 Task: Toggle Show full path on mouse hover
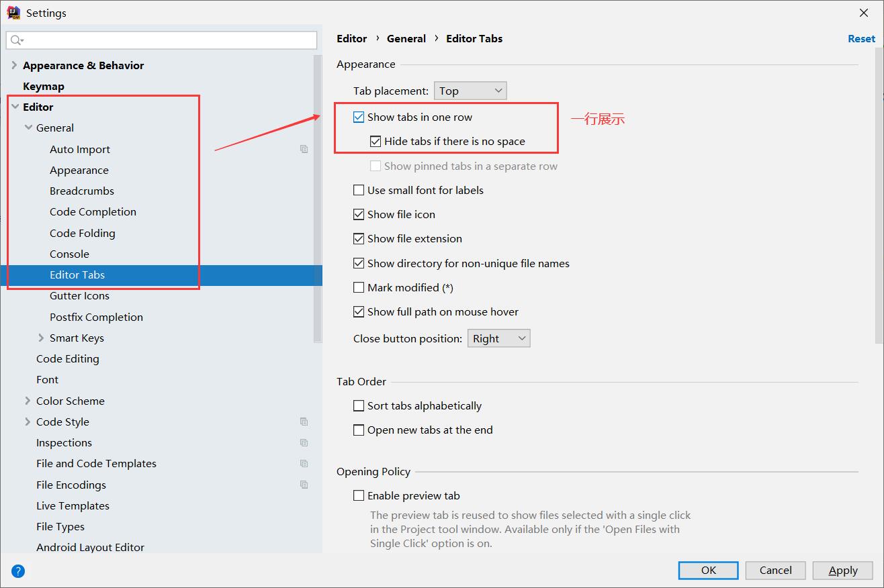click(x=359, y=311)
